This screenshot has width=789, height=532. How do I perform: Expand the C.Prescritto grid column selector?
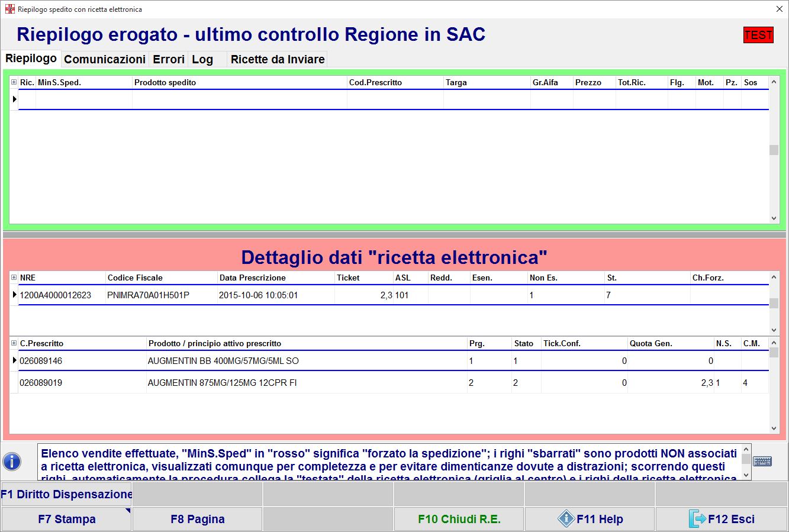14,343
